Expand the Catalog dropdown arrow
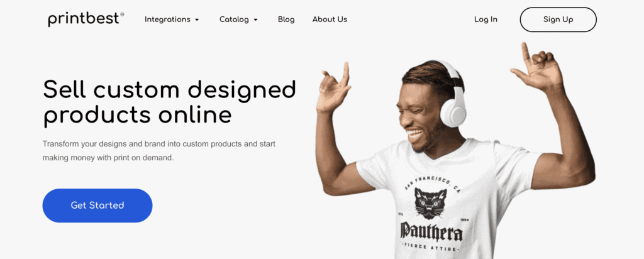 click(255, 19)
